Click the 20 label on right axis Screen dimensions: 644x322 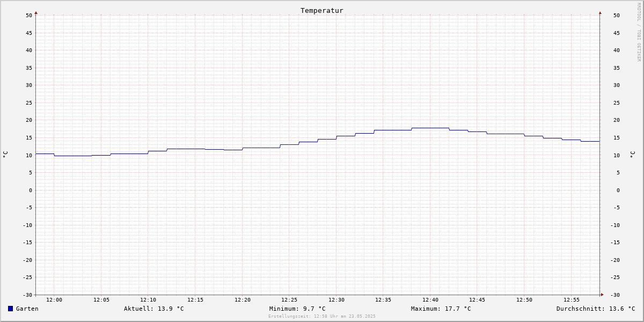[617, 120]
